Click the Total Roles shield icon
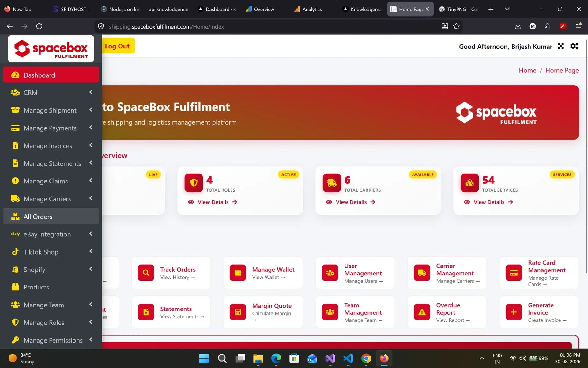 [x=194, y=183]
